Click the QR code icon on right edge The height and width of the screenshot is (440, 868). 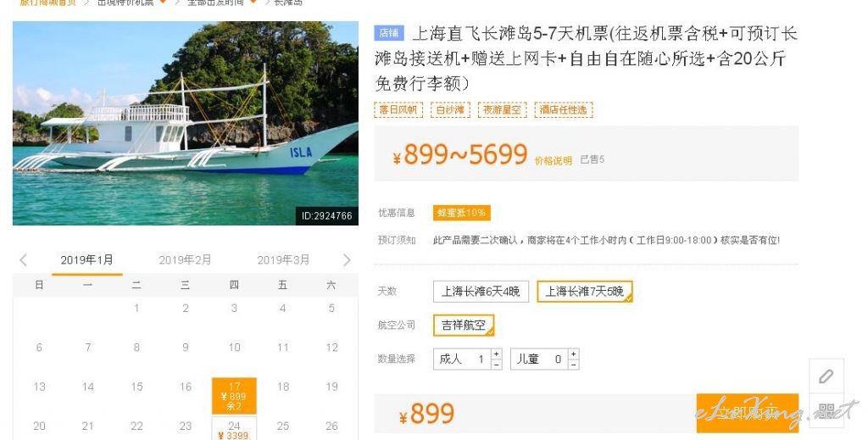826,410
